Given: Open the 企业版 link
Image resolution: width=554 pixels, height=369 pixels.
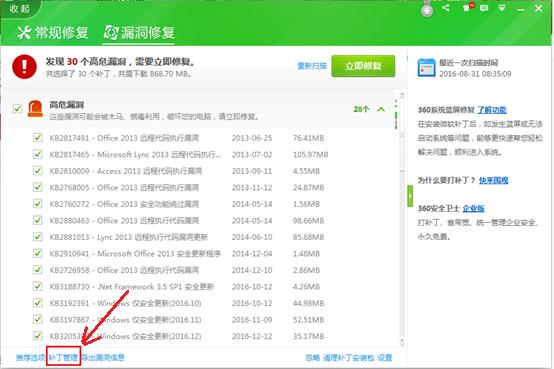Looking at the screenshot, I should coord(473,209).
